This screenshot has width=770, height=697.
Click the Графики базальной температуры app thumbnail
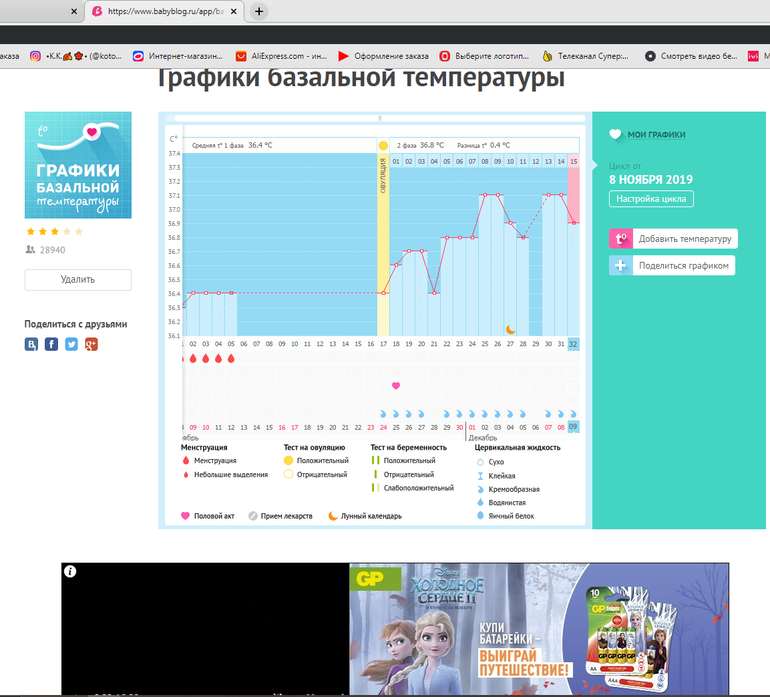pyautogui.click(x=78, y=165)
